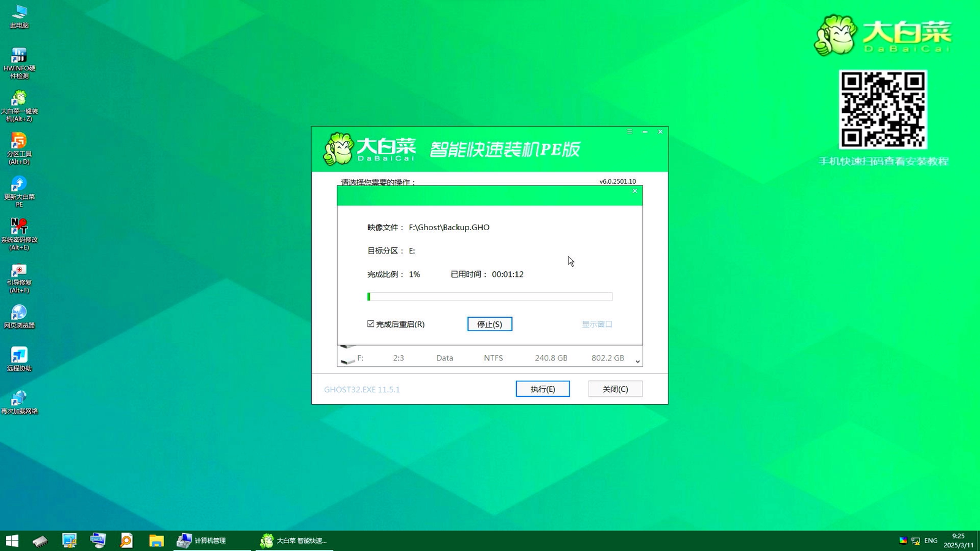Switch to 大白菜 智能快速 taskbar window

294,541
